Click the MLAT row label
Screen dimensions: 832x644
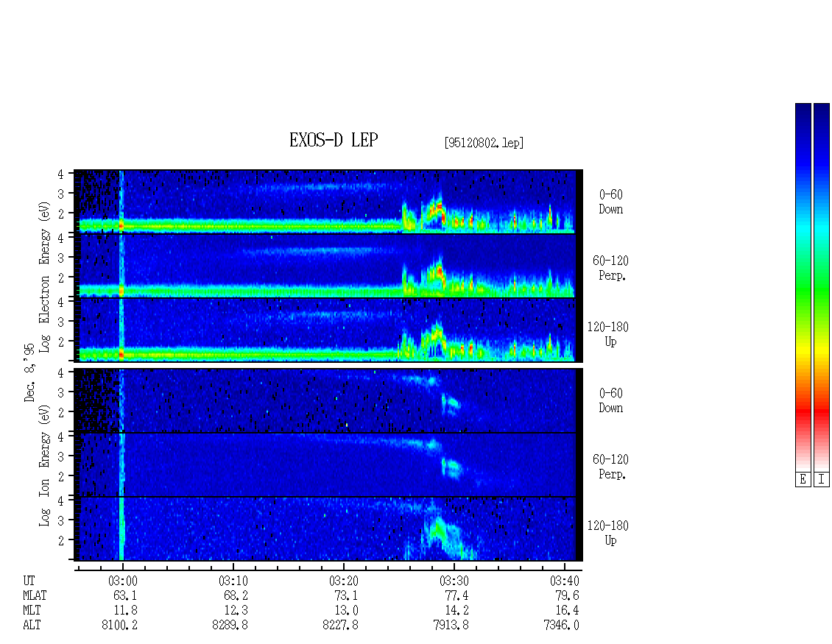[x=35, y=595]
